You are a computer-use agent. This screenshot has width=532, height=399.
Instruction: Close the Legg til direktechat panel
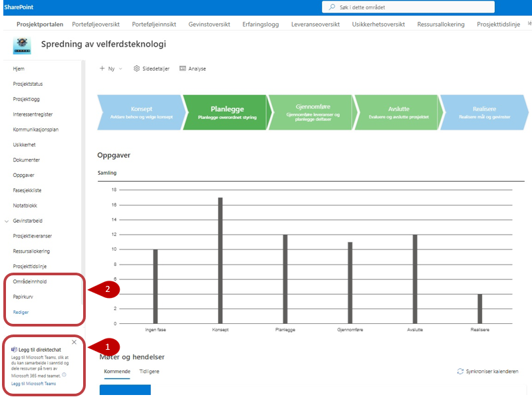click(x=74, y=342)
